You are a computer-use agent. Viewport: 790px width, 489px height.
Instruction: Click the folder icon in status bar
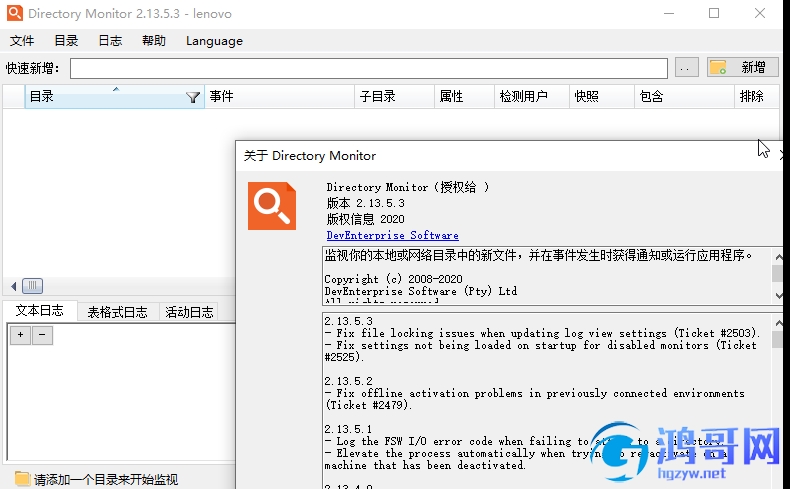click(22, 478)
